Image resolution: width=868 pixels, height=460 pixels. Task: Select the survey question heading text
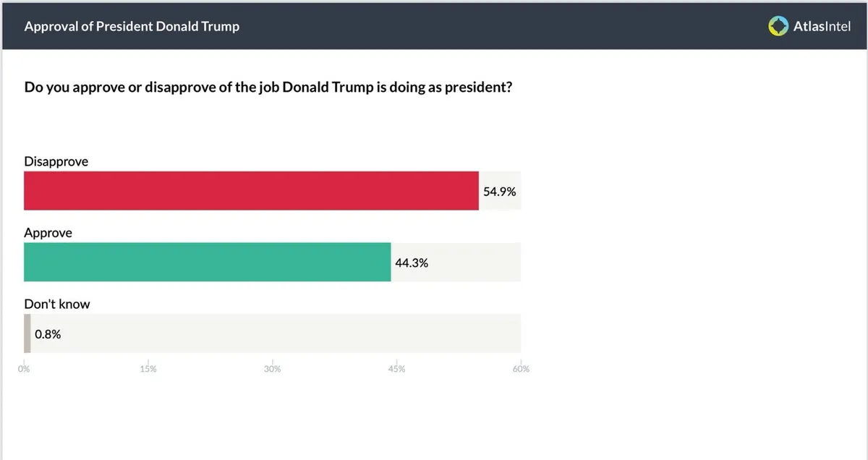click(268, 88)
